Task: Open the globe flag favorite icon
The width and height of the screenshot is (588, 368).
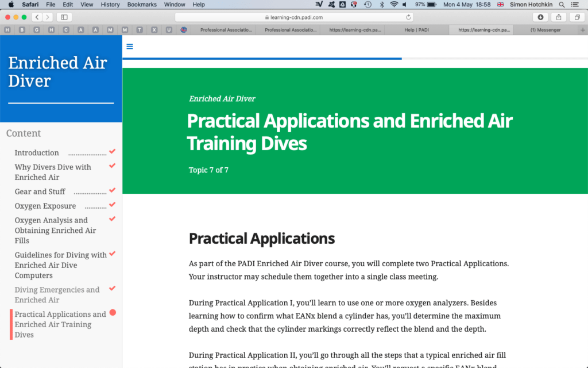Action: [183, 30]
